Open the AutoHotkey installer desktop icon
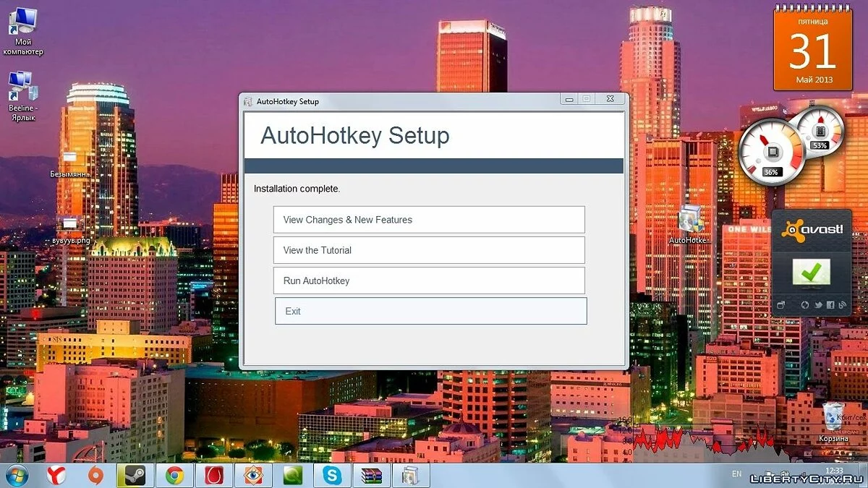This screenshot has width=868, height=488. [689, 221]
